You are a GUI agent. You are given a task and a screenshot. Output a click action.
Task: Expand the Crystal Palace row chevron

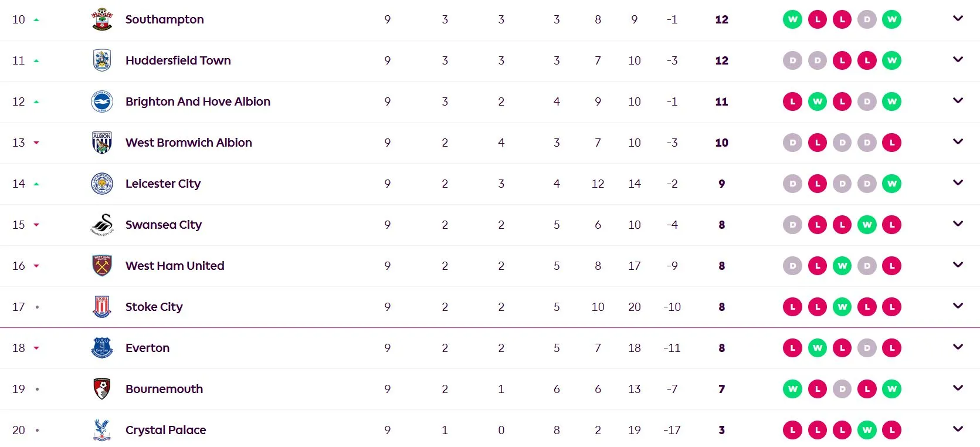pos(958,429)
